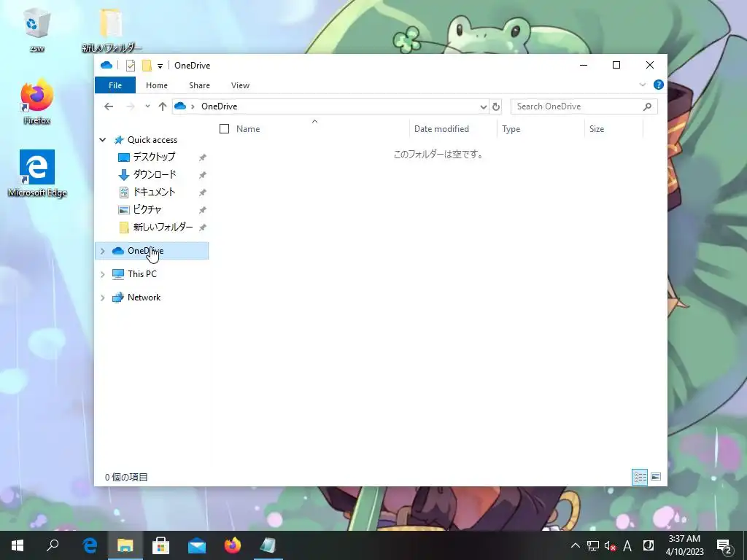
Task: Sort by the Size column header
Action: pyautogui.click(x=597, y=128)
